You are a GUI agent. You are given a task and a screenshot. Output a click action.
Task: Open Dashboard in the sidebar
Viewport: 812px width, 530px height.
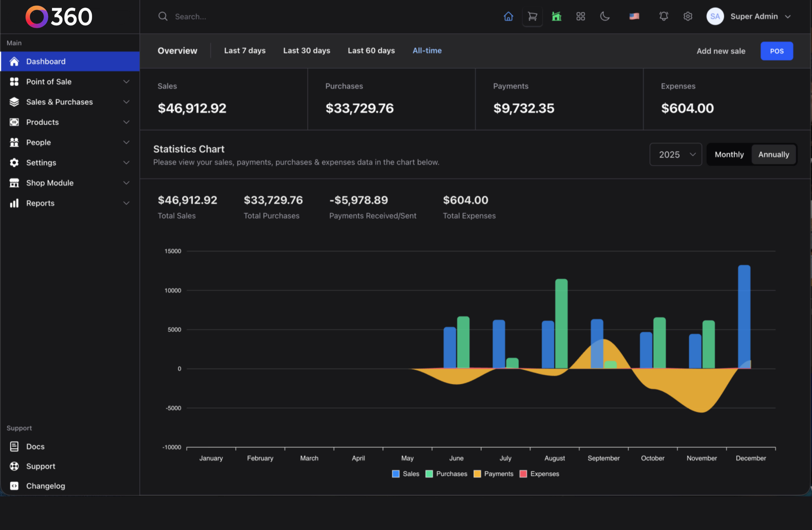tap(70, 61)
